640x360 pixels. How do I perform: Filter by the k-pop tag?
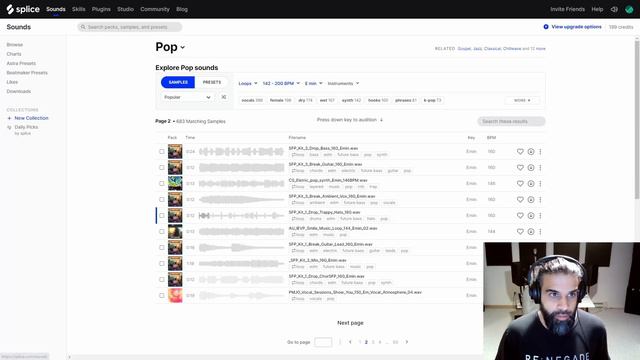tap(432, 100)
